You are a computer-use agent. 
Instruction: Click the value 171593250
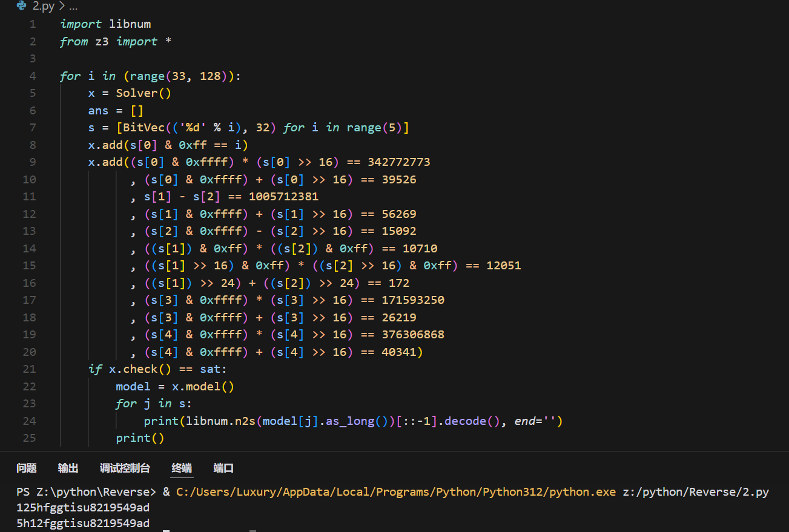[x=413, y=300]
